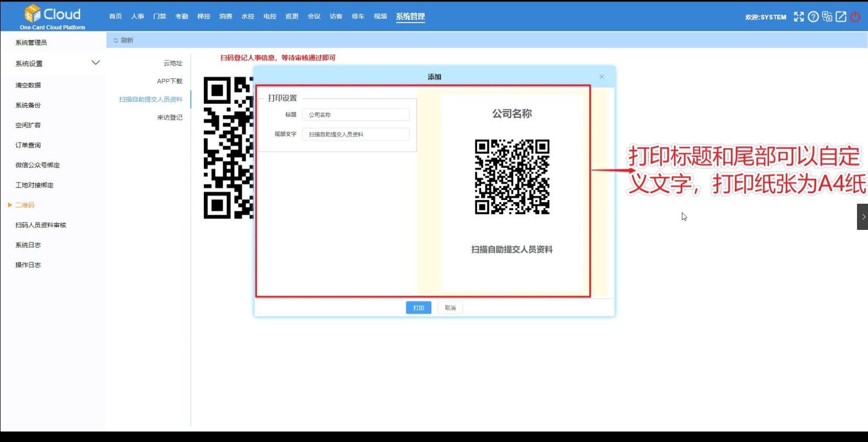This screenshot has height=442, width=868.
Task: Click the 欢迎:SYSTEM user label
Action: tap(766, 17)
